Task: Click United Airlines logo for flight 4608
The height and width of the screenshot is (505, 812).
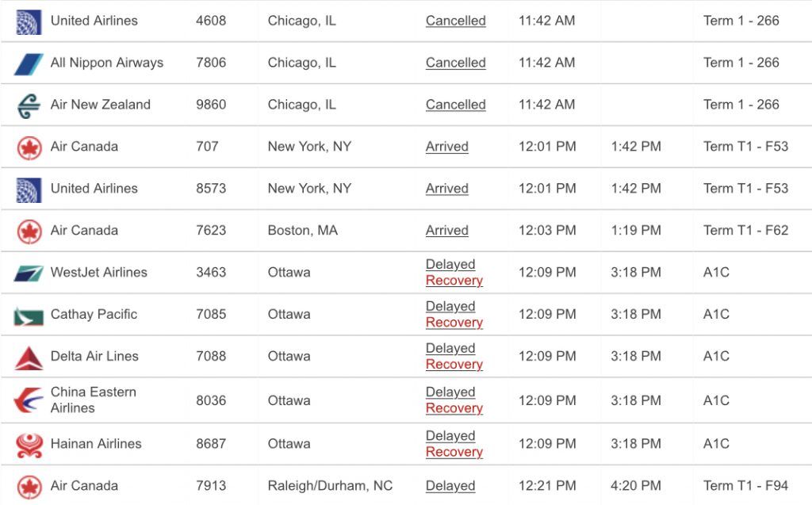Action: [29, 21]
